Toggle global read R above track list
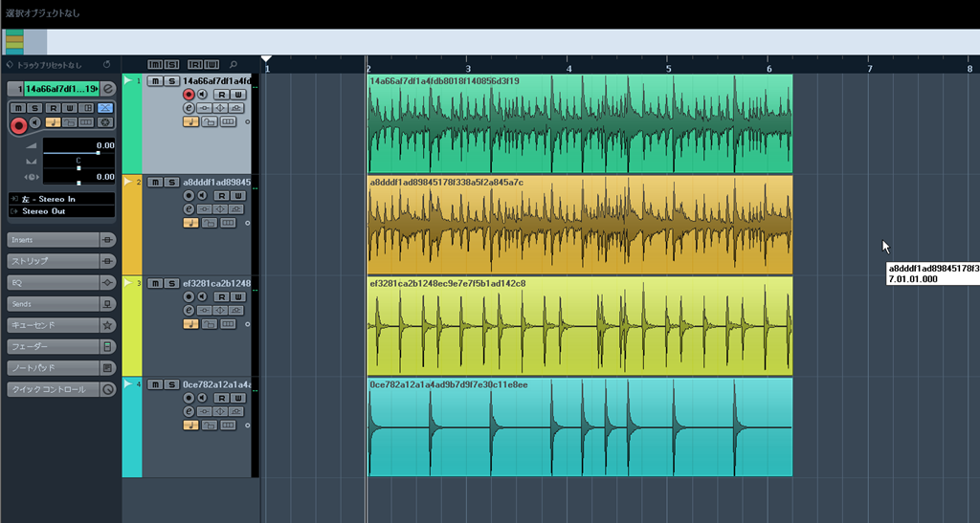This screenshot has height=523, width=980. point(195,64)
